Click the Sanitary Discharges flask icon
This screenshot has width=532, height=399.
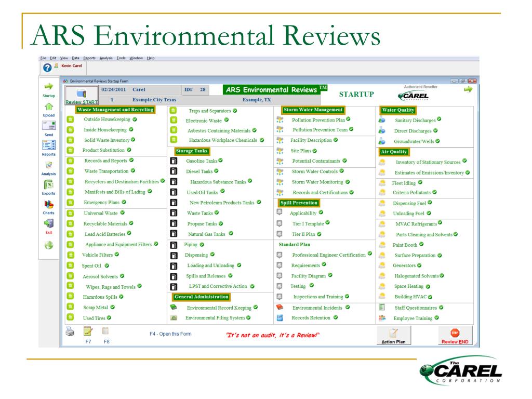pyautogui.click(x=382, y=120)
